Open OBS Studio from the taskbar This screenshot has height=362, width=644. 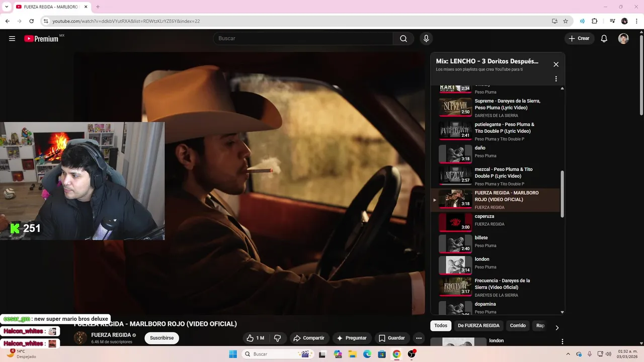point(412,354)
